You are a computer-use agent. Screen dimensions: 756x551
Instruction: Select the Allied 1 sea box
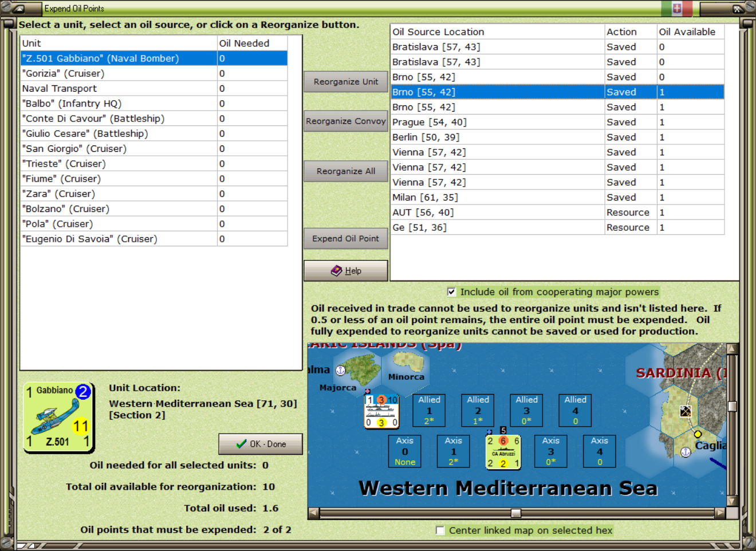tap(429, 410)
